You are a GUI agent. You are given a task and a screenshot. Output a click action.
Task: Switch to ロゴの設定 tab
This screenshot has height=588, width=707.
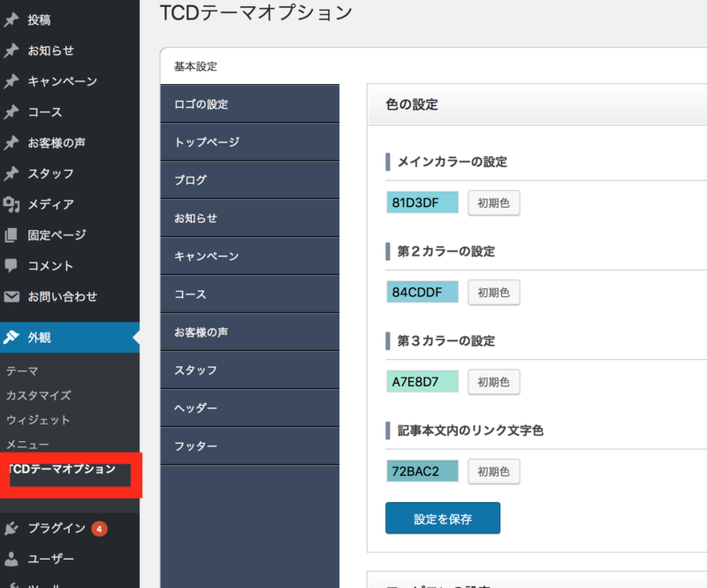(250, 103)
